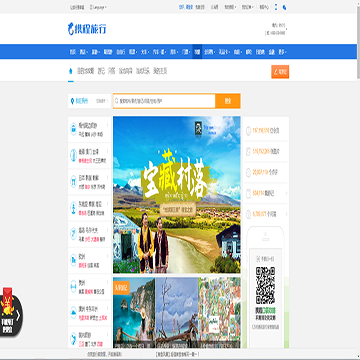Click the orange search button
Screen dimensions: 360x360
228,101
